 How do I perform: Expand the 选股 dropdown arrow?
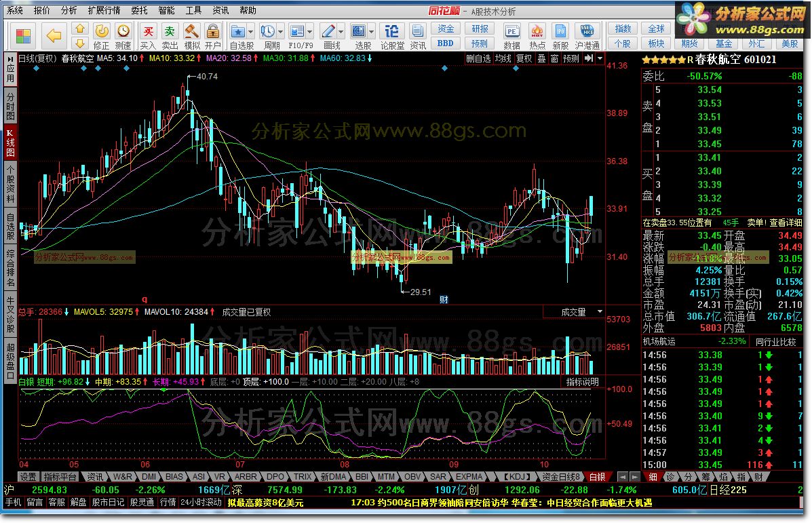coord(371,32)
